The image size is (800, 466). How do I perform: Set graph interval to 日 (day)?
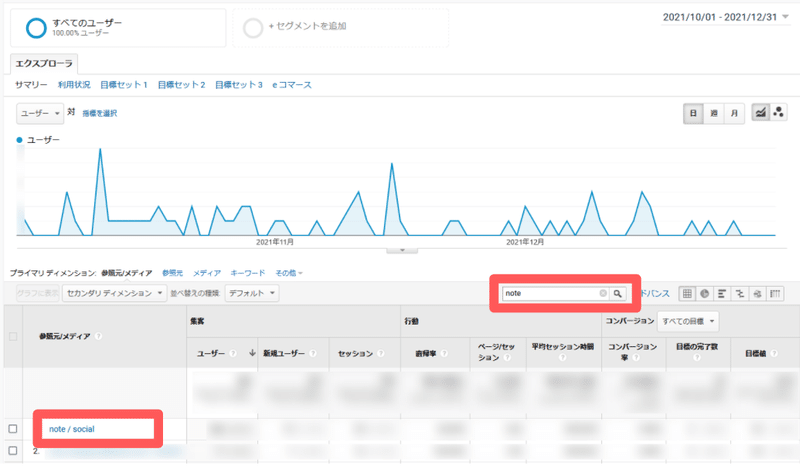[x=693, y=113]
